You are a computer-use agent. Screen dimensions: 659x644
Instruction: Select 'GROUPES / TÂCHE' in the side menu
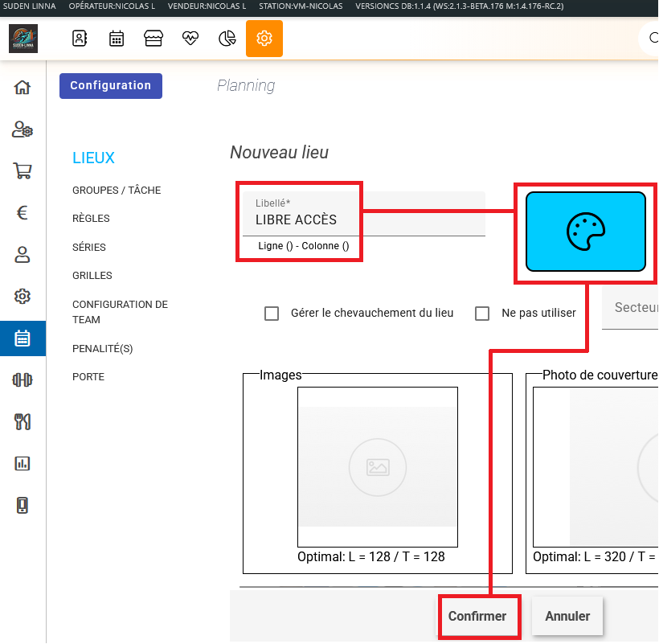[x=117, y=191]
